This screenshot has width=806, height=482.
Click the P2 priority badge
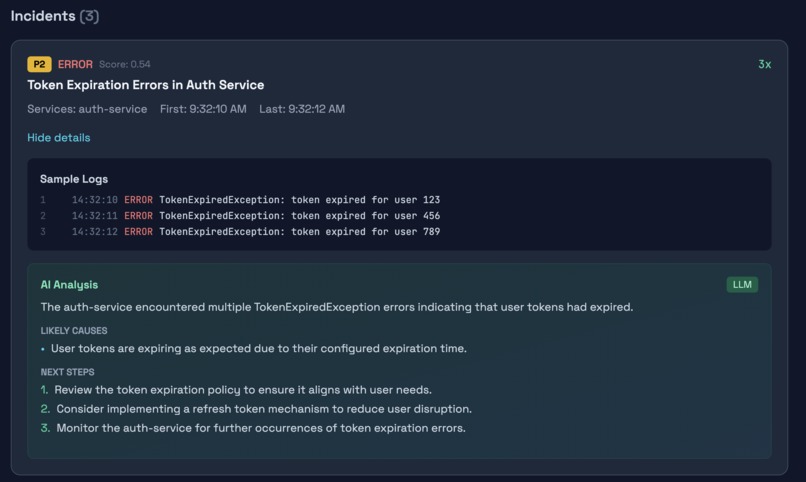(39, 64)
